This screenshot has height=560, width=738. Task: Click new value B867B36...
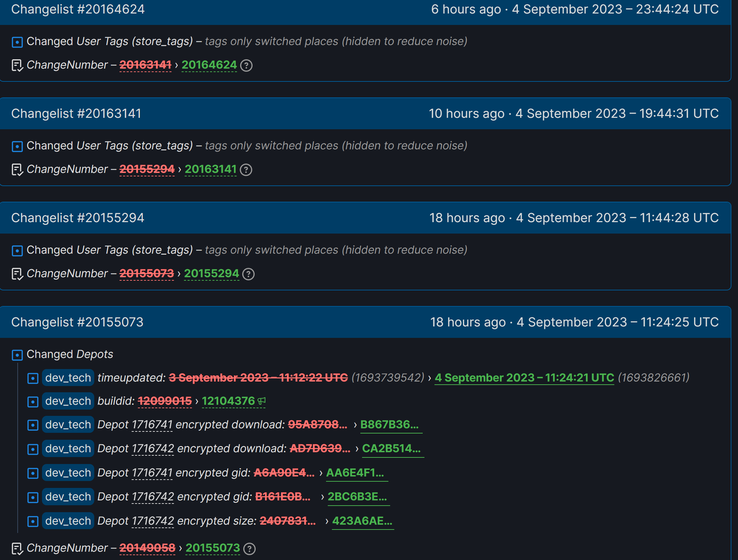coord(391,425)
